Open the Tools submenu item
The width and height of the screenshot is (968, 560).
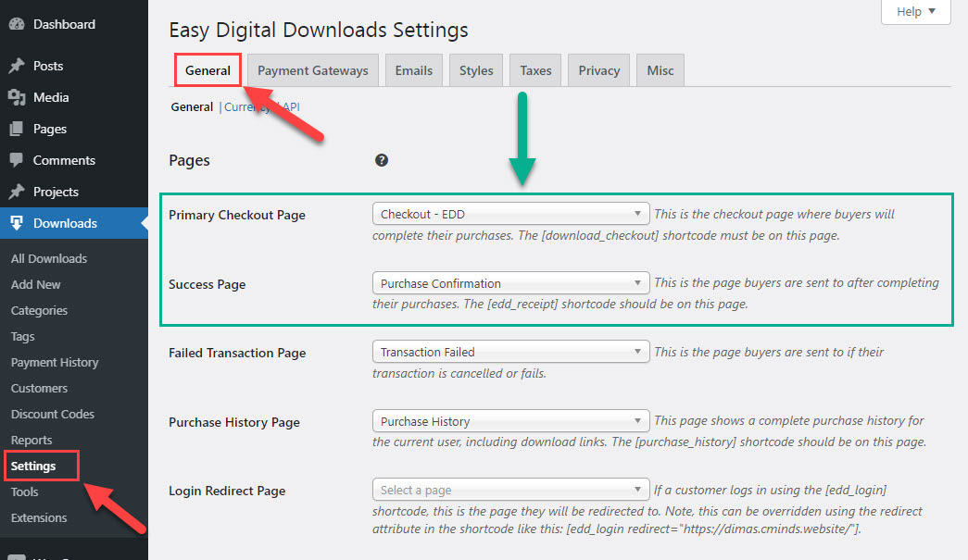pos(24,492)
